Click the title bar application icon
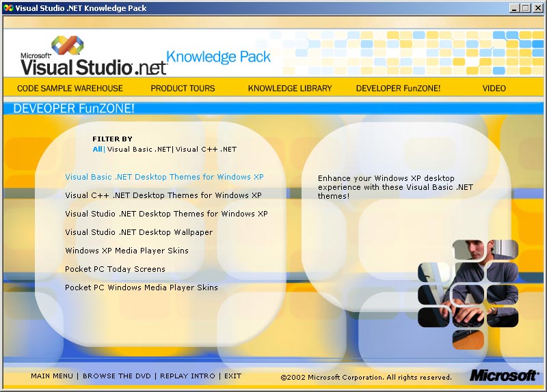 (9, 8)
